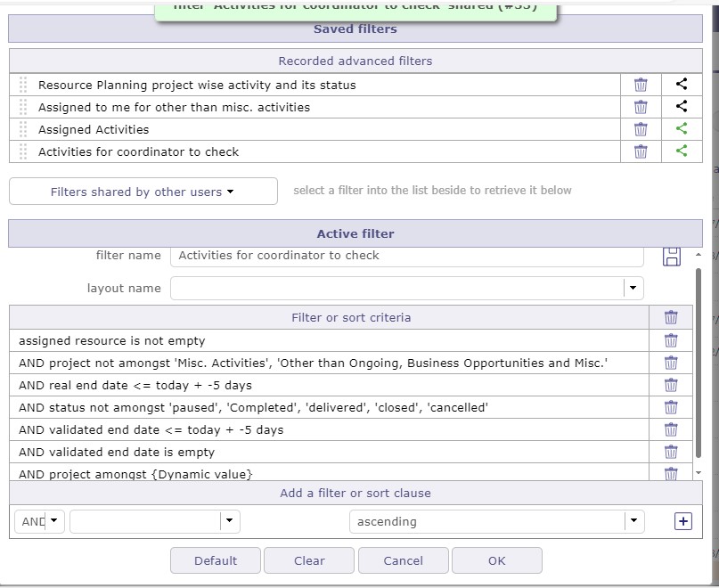The width and height of the screenshot is (719, 588).
Task: Click the OK button
Action: [496, 560]
